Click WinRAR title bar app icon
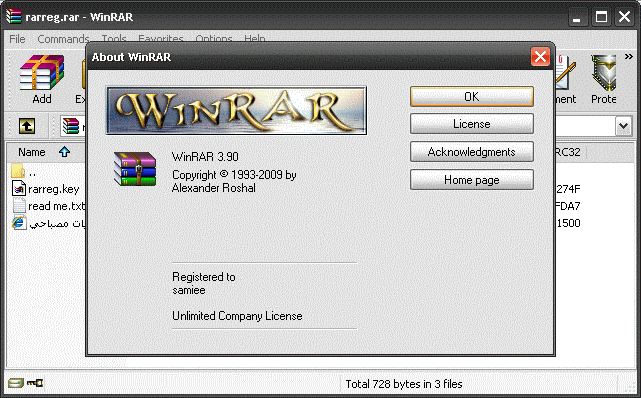Screen dimensions: 641x398 point(13,16)
